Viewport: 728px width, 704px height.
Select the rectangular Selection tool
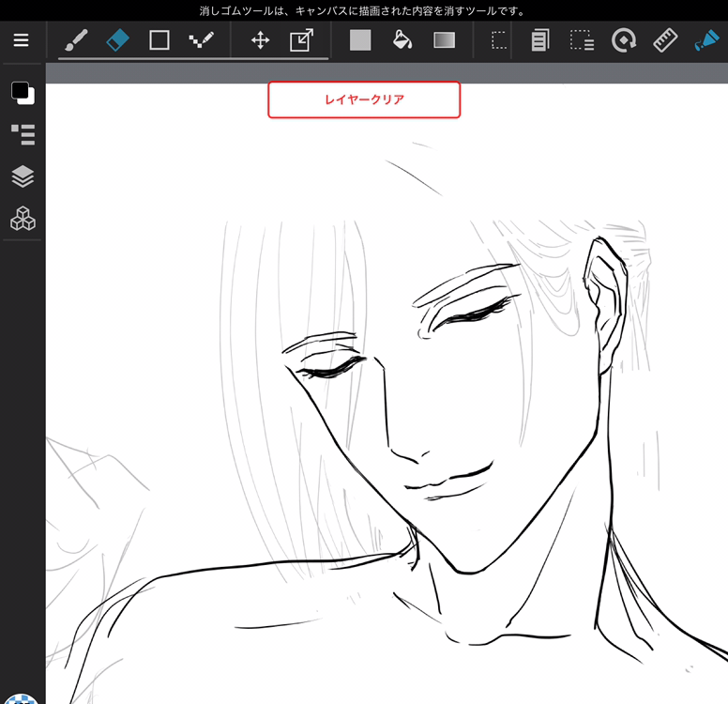[499, 40]
